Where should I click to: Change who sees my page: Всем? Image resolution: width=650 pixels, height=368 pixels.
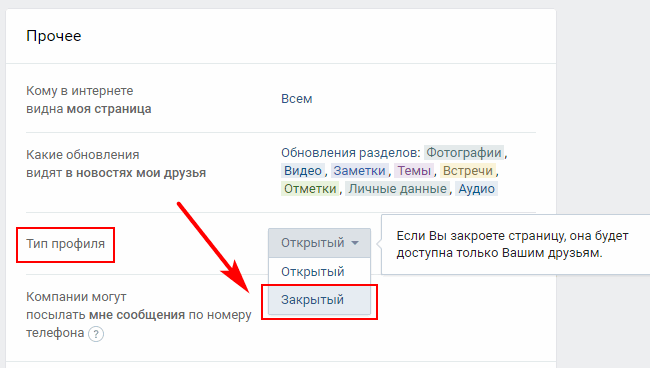(x=296, y=99)
